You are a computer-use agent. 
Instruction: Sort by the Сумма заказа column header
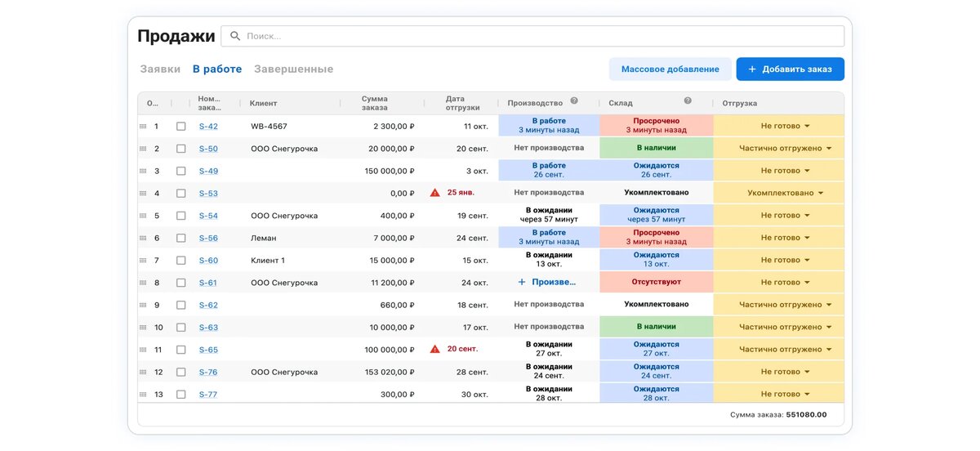tap(374, 103)
